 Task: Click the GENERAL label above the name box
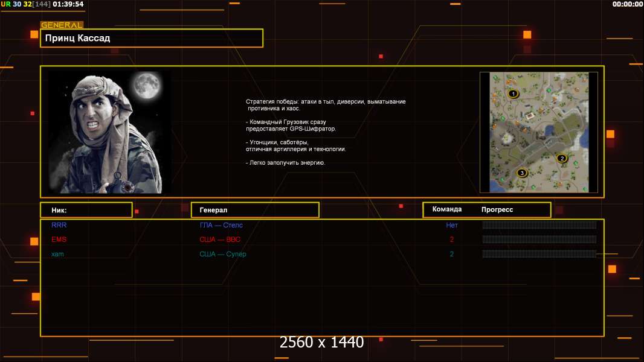point(62,25)
